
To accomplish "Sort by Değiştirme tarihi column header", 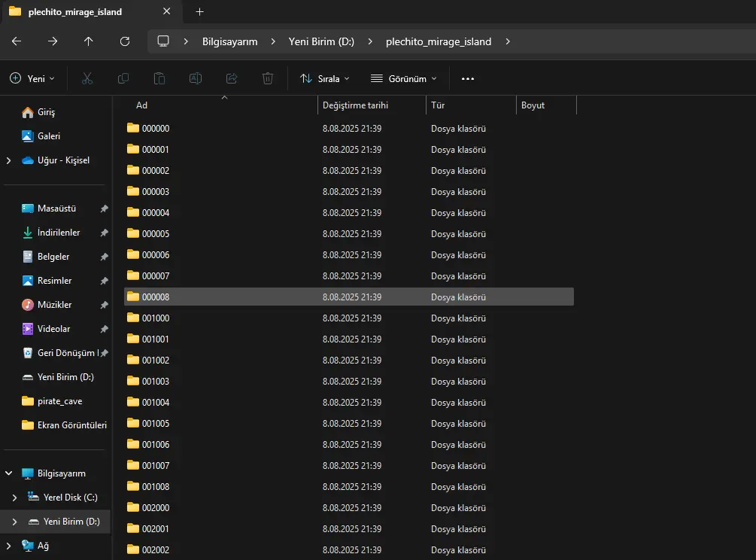I will click(372, 105).
